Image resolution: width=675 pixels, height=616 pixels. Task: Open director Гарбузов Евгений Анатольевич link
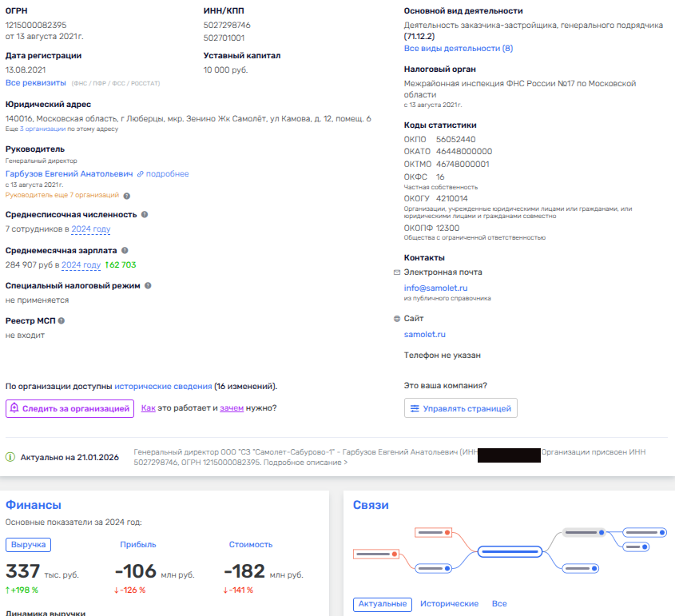[x=69, y=173]
